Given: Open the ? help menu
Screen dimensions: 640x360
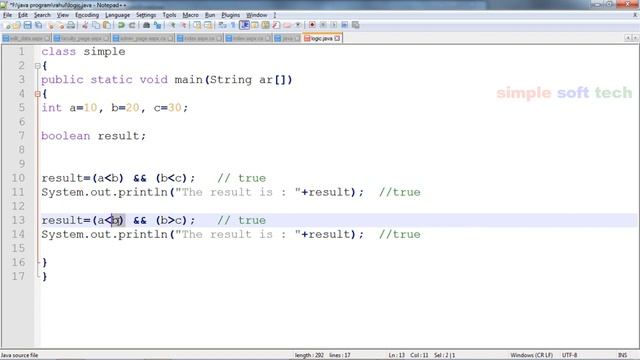Looking at the screenshot, I should 275,15.
